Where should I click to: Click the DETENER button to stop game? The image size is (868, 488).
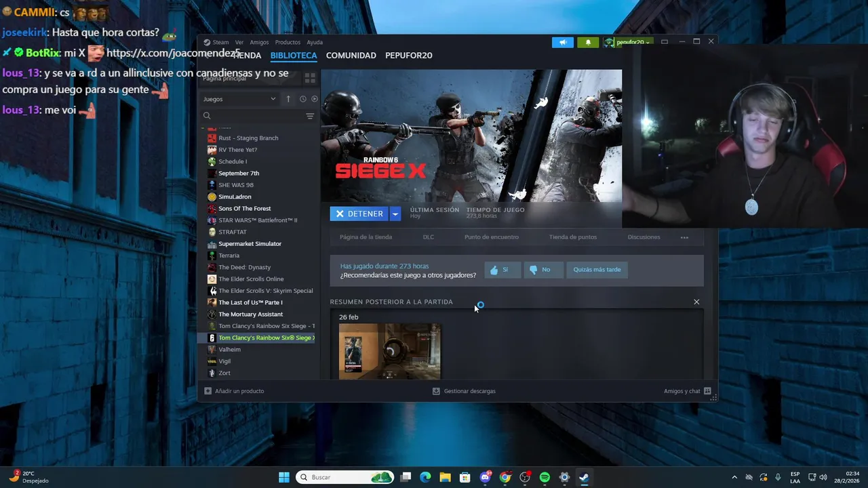(359, 213)
